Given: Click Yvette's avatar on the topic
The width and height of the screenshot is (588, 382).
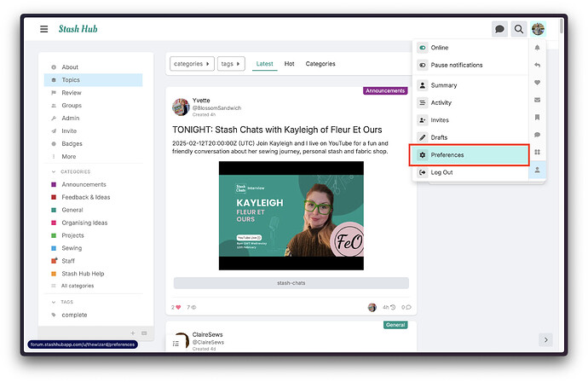Looking at the screenshot, I should 181,107.
